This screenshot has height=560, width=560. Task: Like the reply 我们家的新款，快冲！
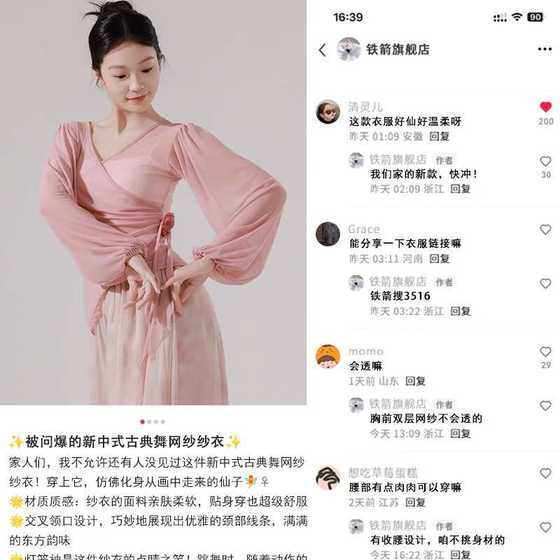(545, 161)
